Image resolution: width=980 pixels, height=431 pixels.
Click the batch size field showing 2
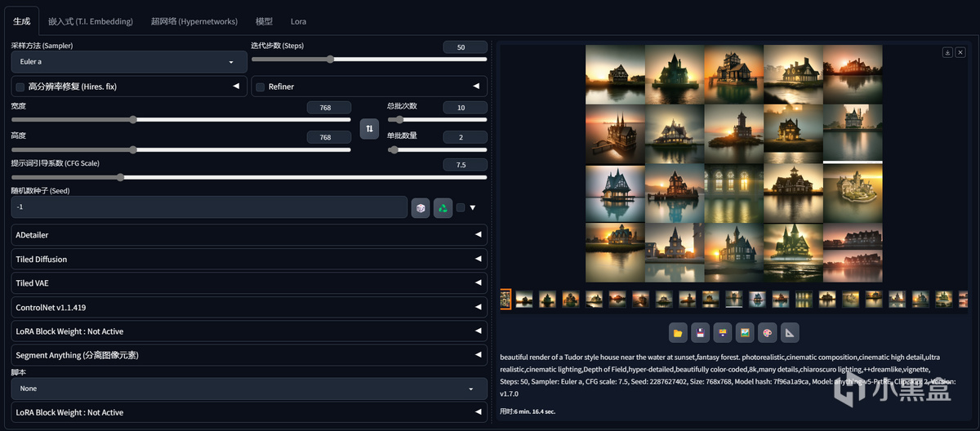pyautogui.click(x=465, y=137)
